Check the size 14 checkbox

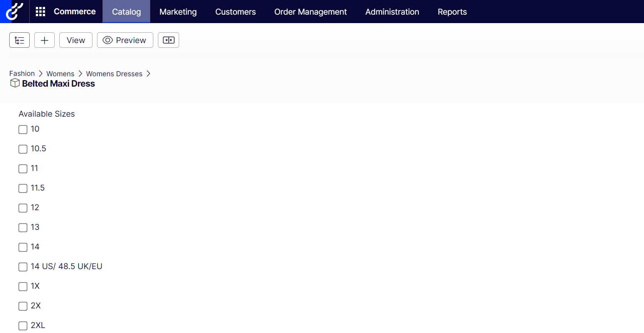coord(23,247)
